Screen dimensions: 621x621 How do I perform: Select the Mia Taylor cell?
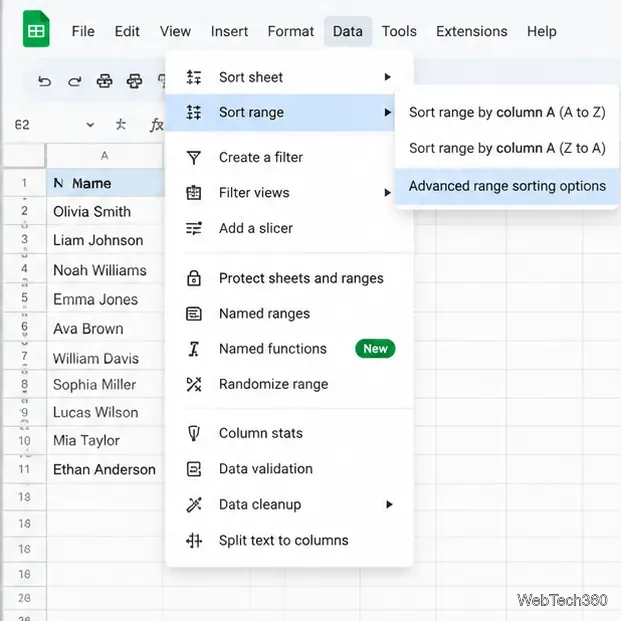105,440
